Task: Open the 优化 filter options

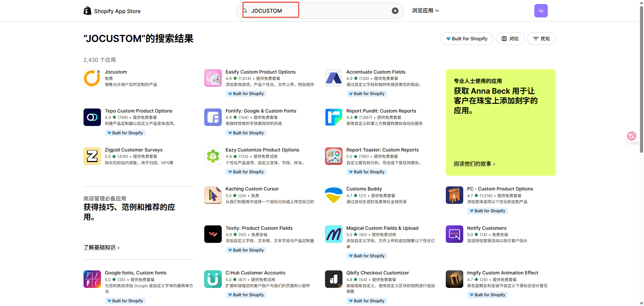Action: (541, 39)
